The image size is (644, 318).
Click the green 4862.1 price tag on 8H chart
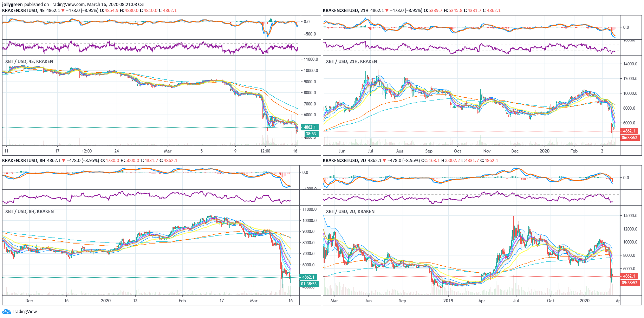coord(308,277)
